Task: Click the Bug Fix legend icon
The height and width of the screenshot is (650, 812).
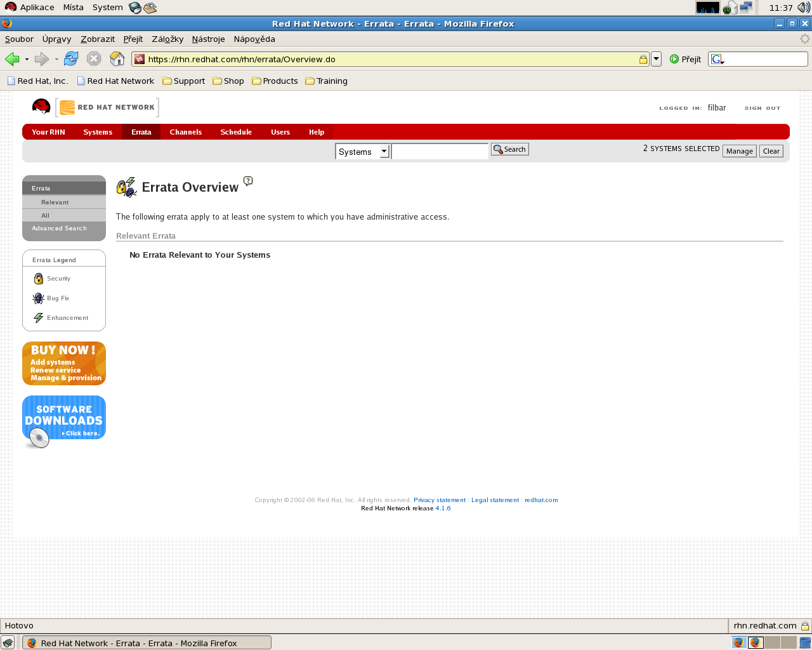Action: coord(38,298)
